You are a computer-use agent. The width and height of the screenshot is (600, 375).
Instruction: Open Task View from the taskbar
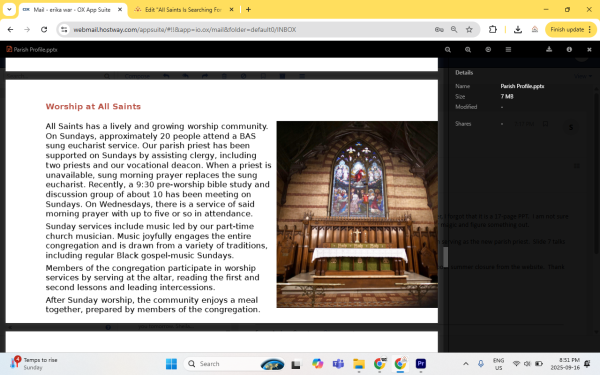(295, 364)
